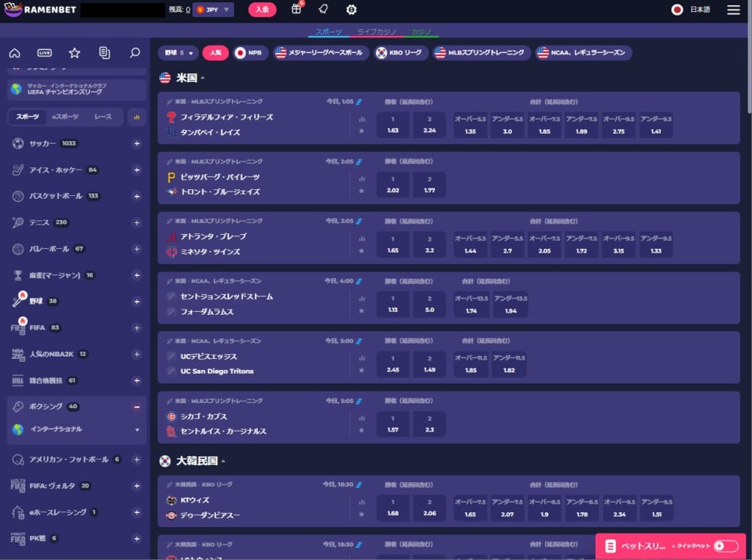
Task: Favorite the St. John's Red Storm match
Action: click(x=361, y=310)
